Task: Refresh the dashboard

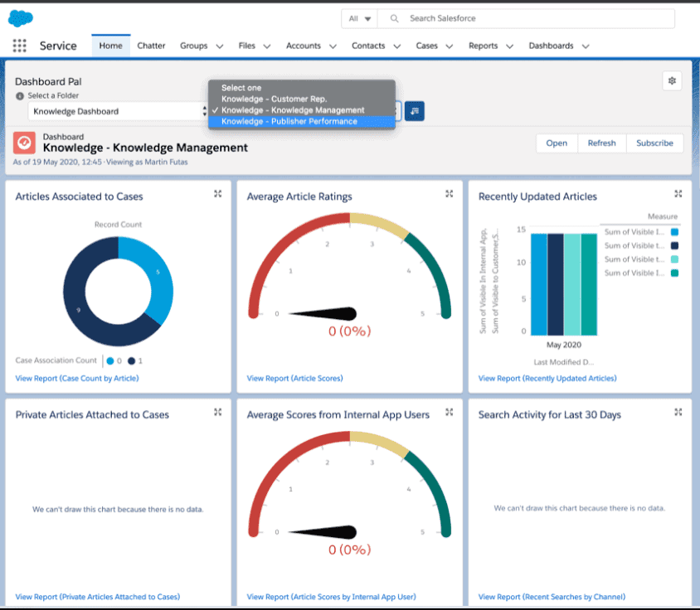Action: 602,143
